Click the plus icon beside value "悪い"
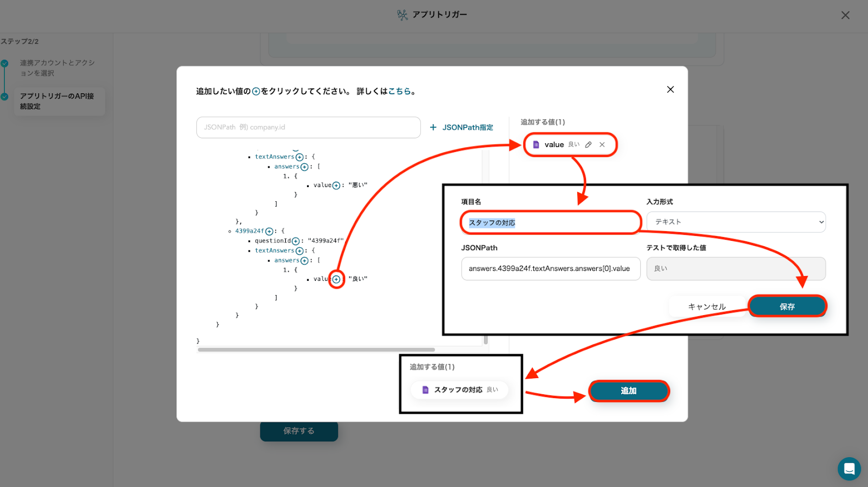The height and width of the screenshot is (487, 868). (x=336, y=185)
